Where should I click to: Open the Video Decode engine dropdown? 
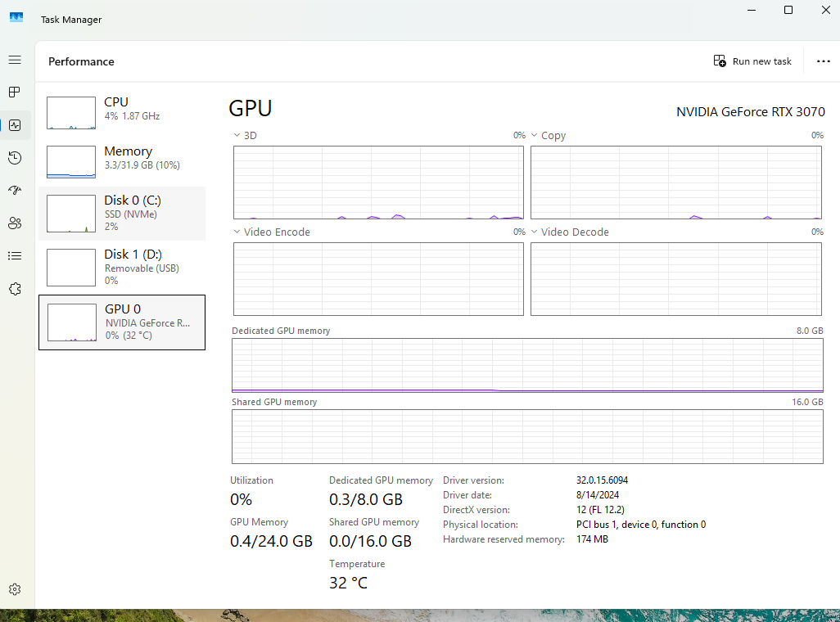535,232
